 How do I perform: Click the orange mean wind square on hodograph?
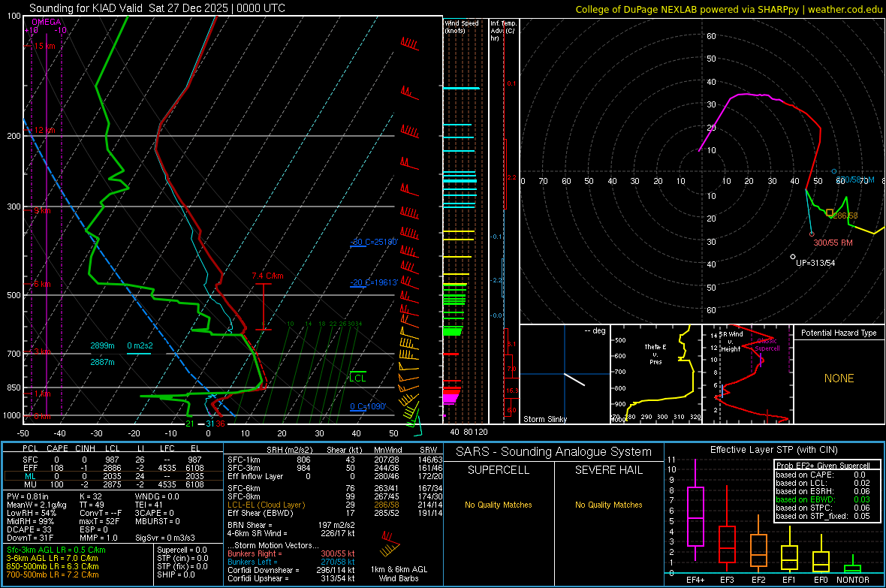pos(830,213)
